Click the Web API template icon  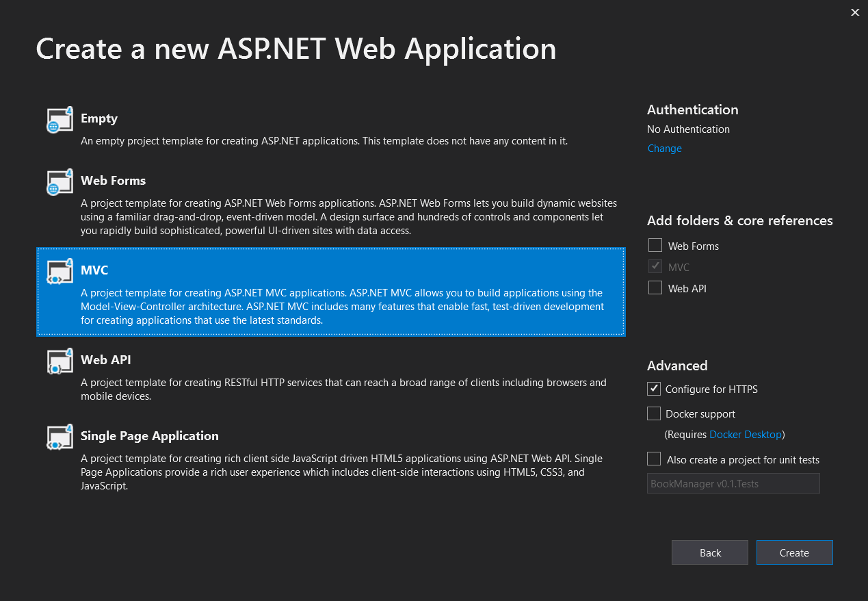point(60,361)
